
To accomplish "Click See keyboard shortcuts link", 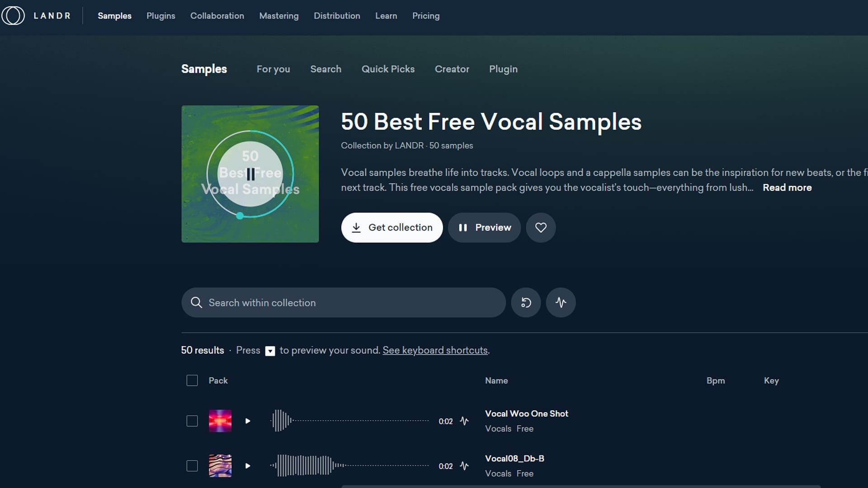I will (x=434, y=350).
